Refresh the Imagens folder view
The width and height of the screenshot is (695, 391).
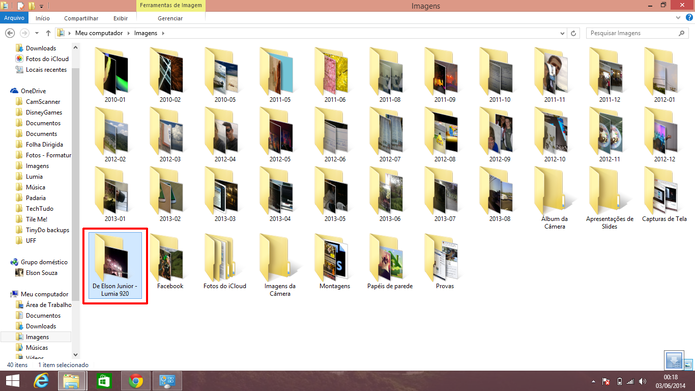click(573, 33)
